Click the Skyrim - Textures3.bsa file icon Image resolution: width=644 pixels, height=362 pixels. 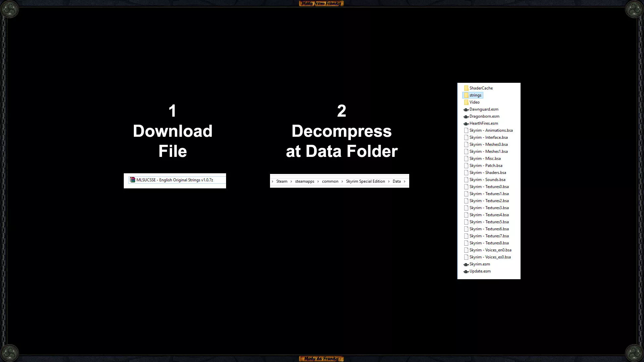point(466,208)
